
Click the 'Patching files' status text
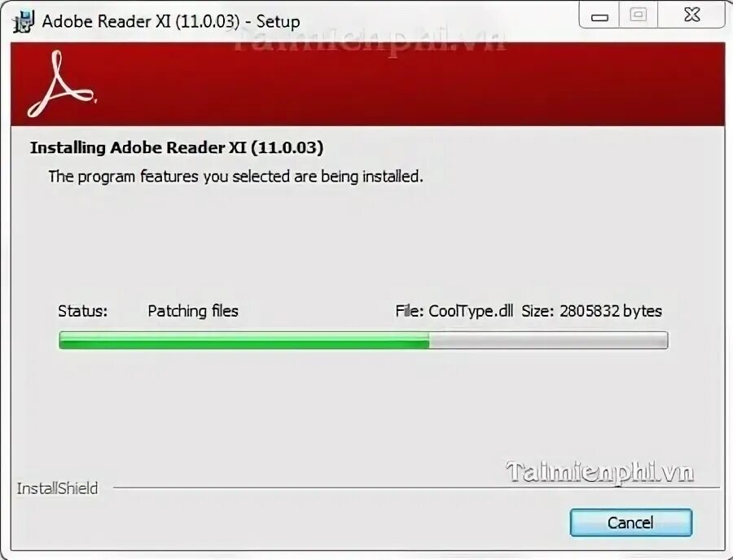point(193,311)
